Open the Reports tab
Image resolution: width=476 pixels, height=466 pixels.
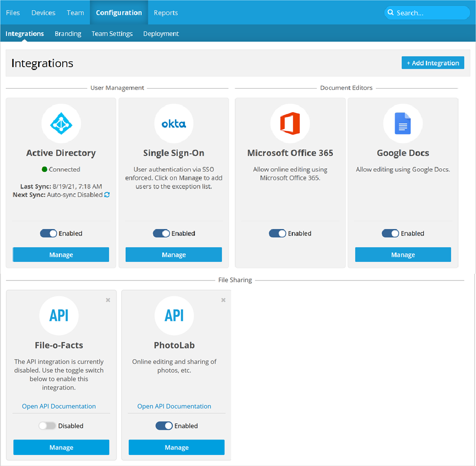point(166,12)
